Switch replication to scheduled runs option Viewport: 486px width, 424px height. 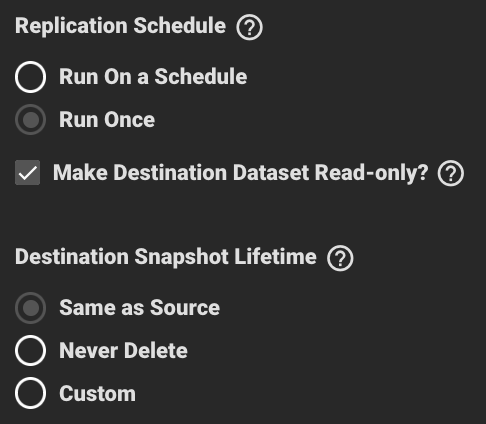pos(30,77)
